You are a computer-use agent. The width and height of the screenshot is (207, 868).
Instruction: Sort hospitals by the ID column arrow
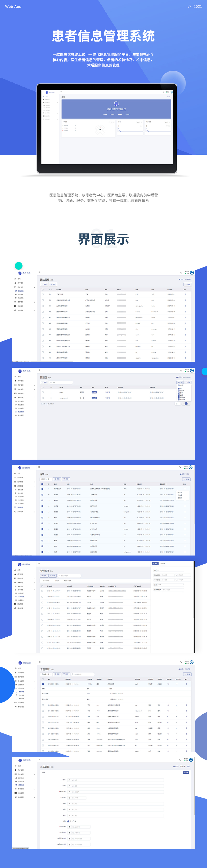tap(52, 289)
